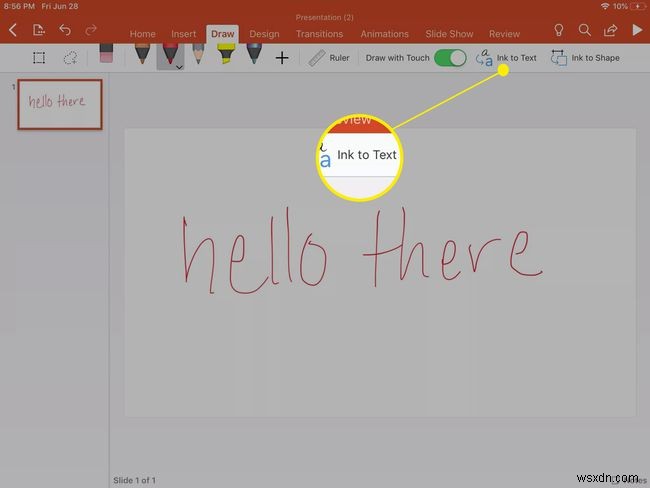650x488 pixels.
Task: Tap Ink to Shape
Action: coord(585,58)
